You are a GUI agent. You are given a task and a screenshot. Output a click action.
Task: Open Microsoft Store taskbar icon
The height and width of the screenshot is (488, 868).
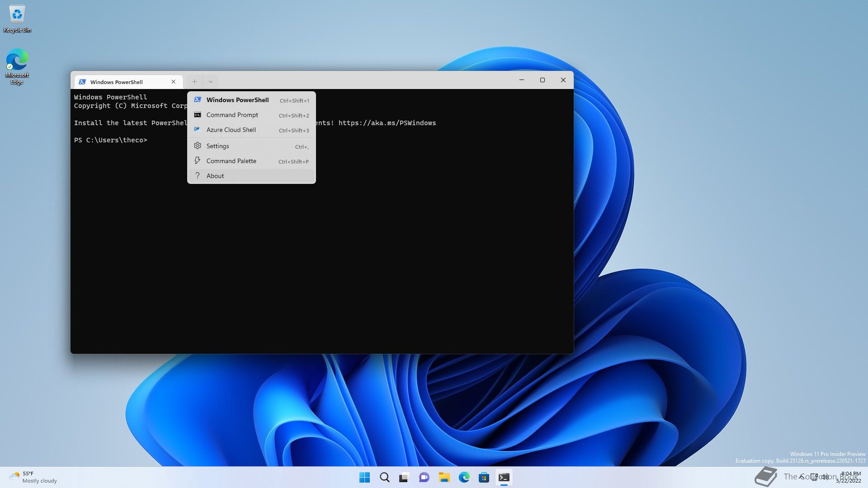(484, 478)
